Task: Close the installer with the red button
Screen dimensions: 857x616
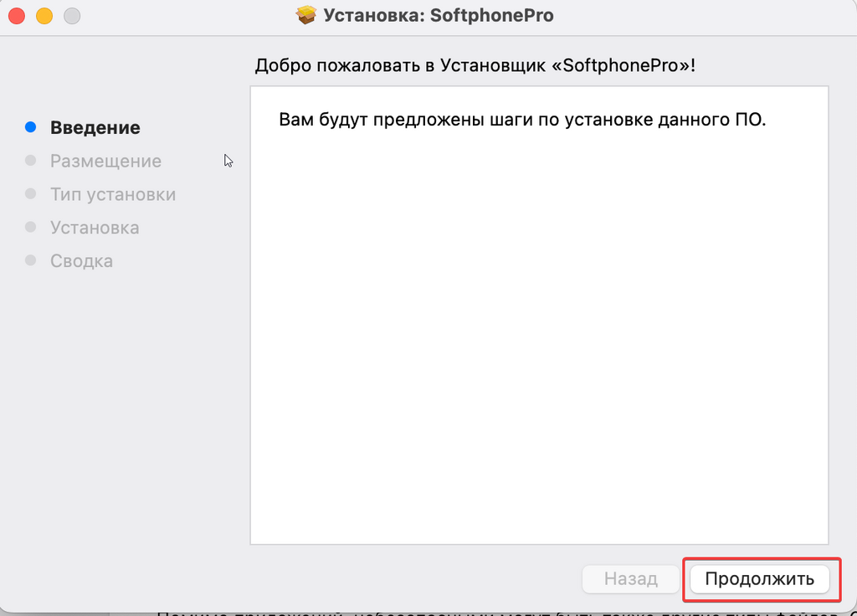Action: pos(17,16)
